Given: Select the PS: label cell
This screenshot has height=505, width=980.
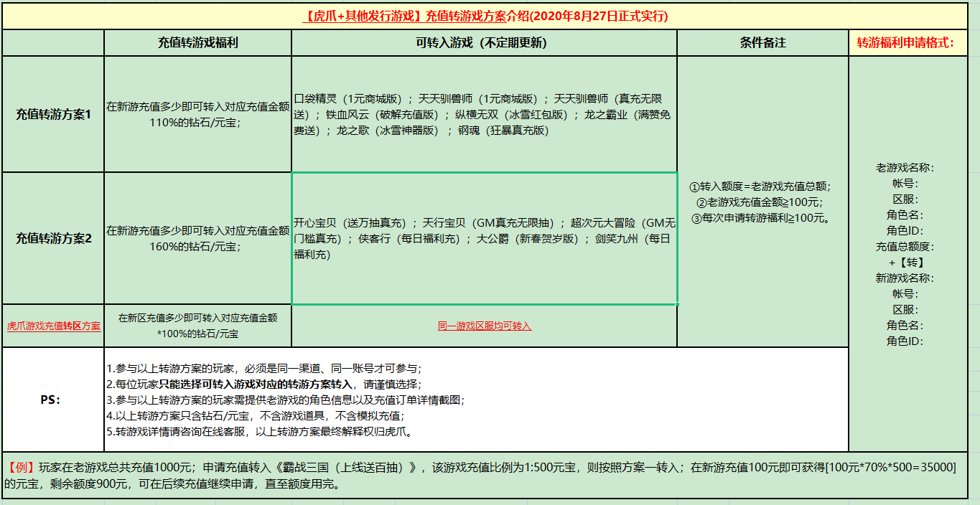Looking at the screenshot, I should (53, 400).
